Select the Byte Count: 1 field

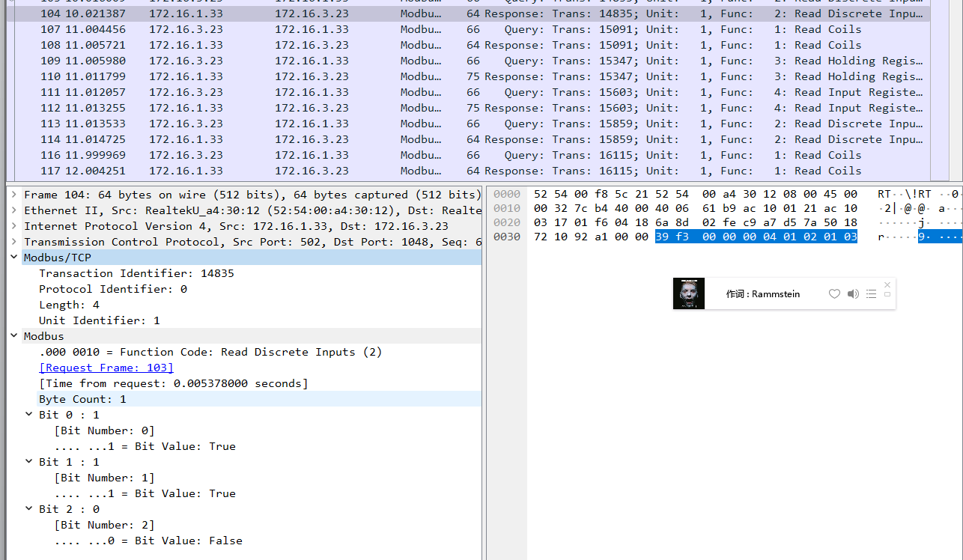[82, 399]
